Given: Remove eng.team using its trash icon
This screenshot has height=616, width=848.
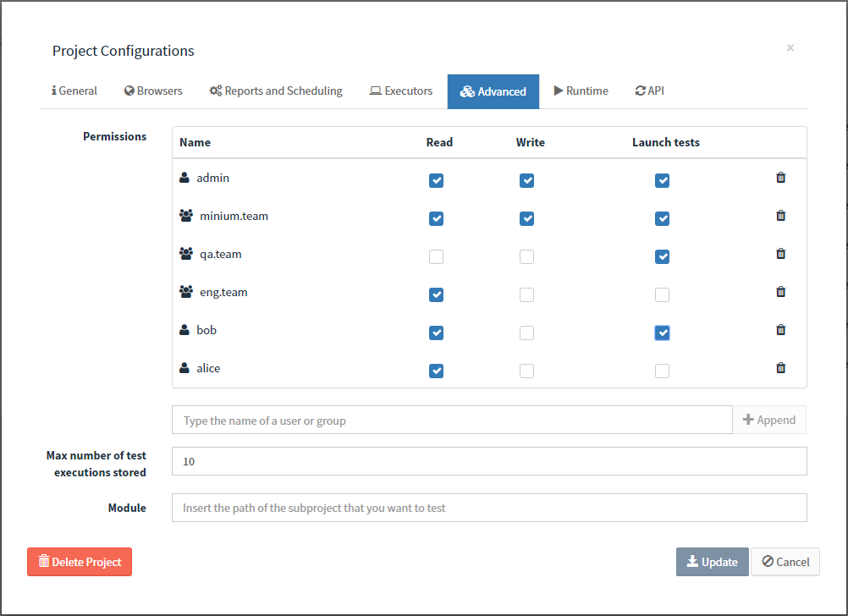Looking at the screenshot, I should pyautogui.click(x=780, y=292).
